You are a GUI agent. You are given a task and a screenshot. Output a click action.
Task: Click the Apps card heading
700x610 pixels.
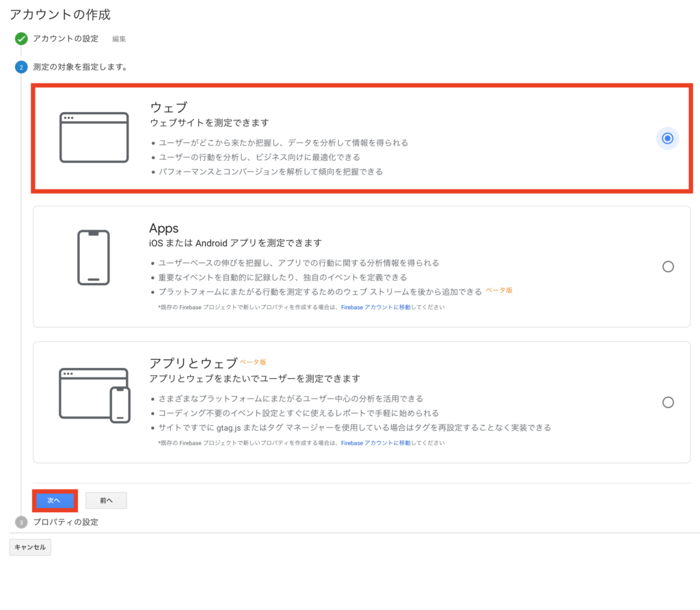(164, 228)
